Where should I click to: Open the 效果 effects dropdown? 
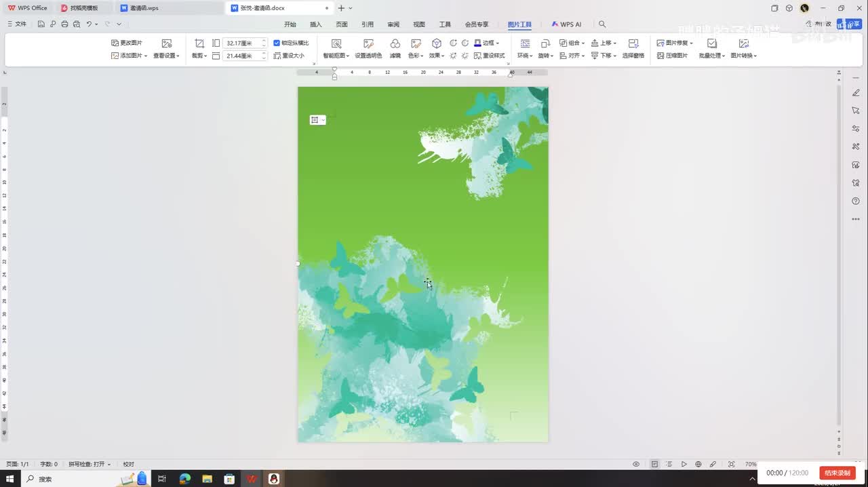click(x=437, y=50)
